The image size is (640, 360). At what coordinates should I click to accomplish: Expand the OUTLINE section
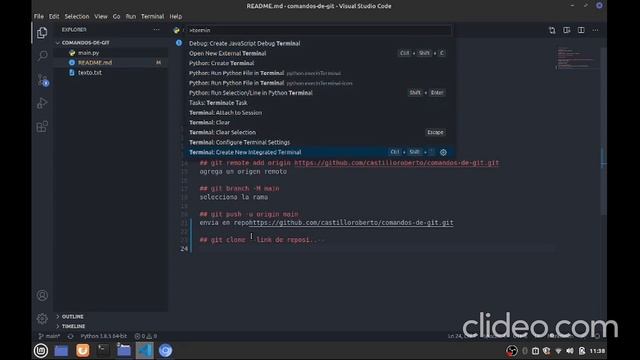tap(73, 317)
